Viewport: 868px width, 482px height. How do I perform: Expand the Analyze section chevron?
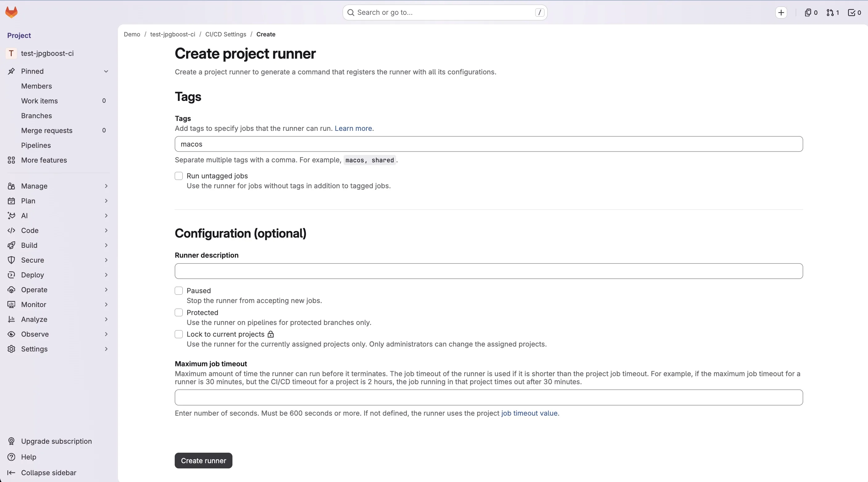click(106, 319)
